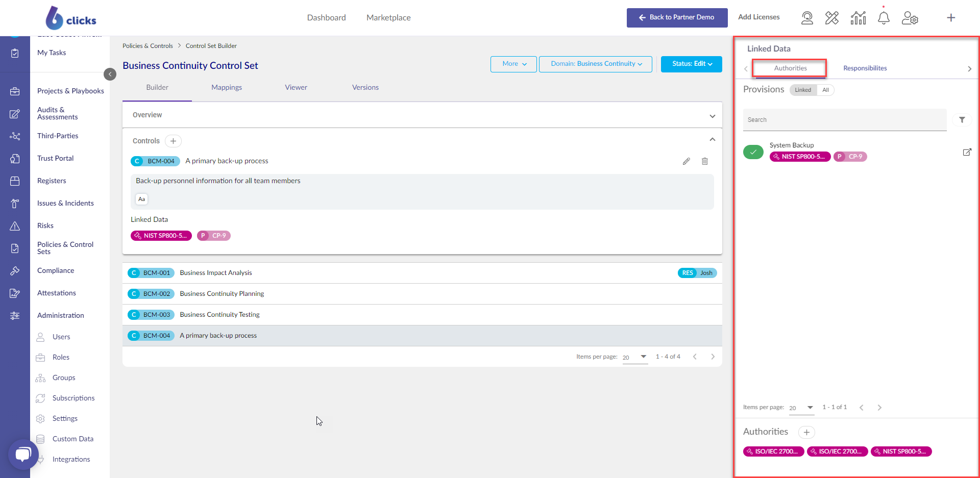Click the green check on System Backup
The height and width of the screenshot is (478, 980).
tap(753, 152)
